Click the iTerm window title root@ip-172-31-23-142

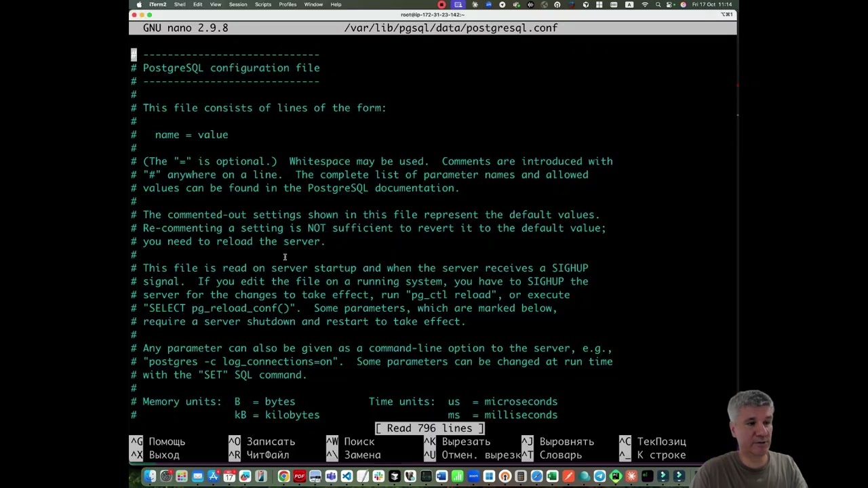coord(433,14)
